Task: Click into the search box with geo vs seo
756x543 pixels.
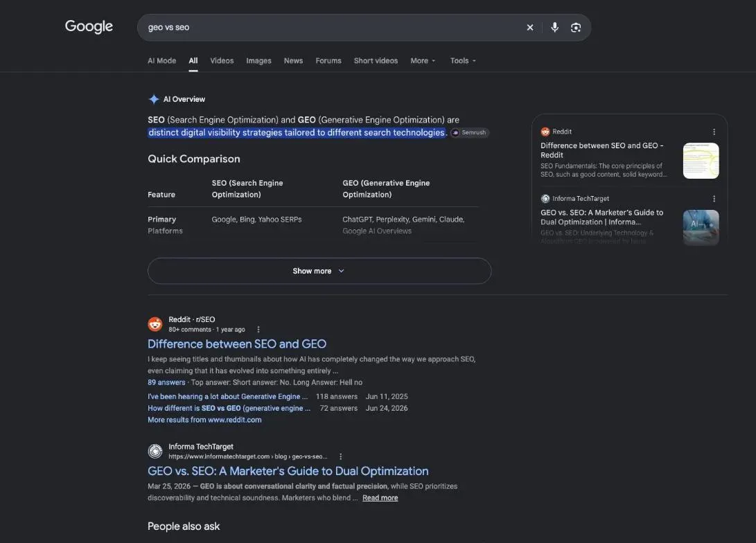Action: [x=333, y=28]
